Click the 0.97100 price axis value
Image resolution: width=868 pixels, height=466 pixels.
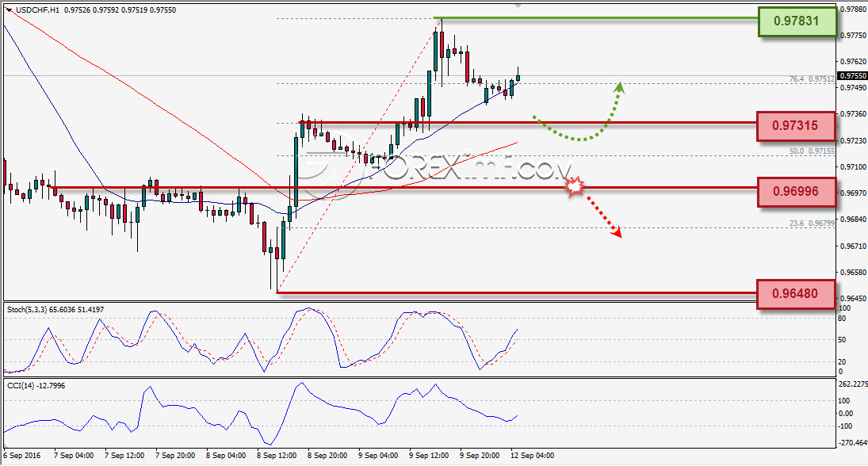coord(853,166)
